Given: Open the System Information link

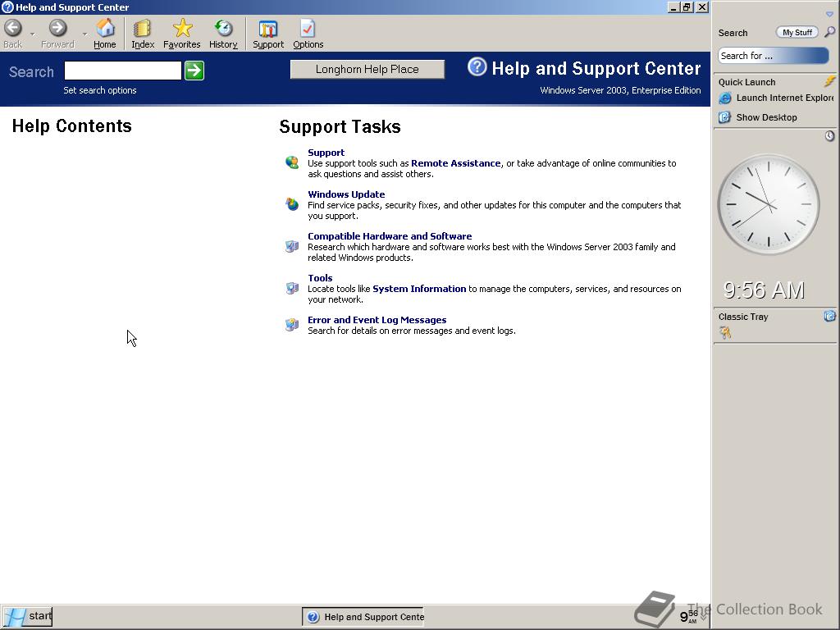Looking at the screenshot, I should [x=419, y=289].
